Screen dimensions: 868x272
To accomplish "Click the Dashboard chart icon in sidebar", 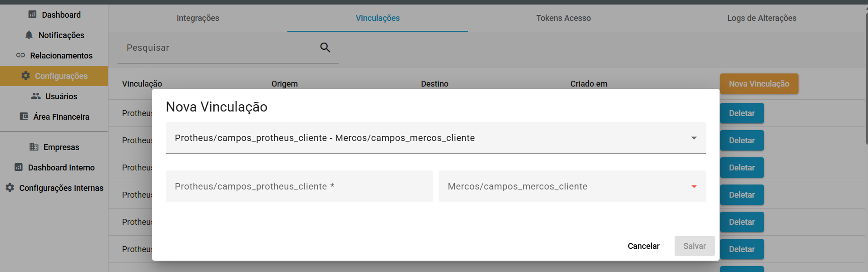I will pos(32,15).
